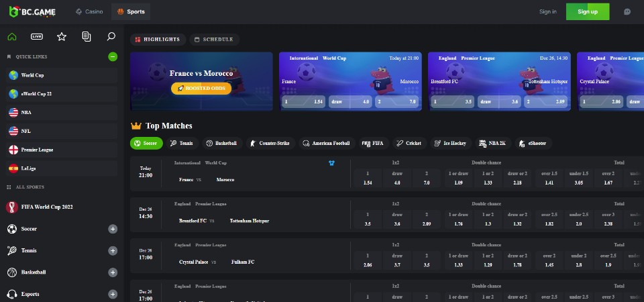Select over 1.5 at 1.41 in France row
Screen dimensions: 644x302
click(x=549, y=179)
